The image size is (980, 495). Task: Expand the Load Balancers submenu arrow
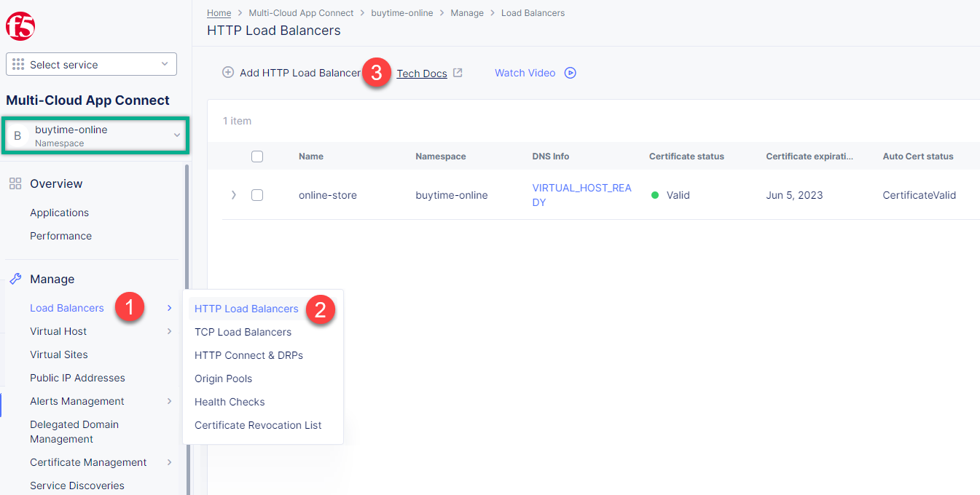coord(169,308)
